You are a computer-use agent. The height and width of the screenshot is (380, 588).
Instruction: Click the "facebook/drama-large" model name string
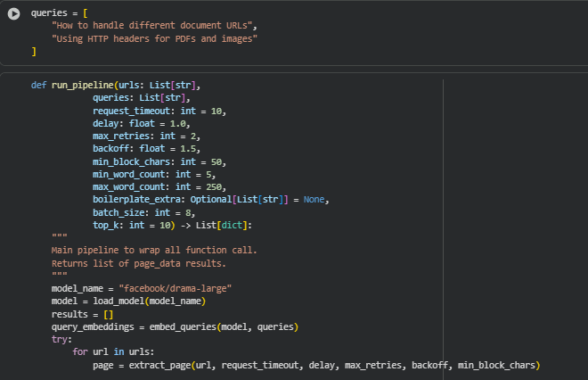pos(181,289)
